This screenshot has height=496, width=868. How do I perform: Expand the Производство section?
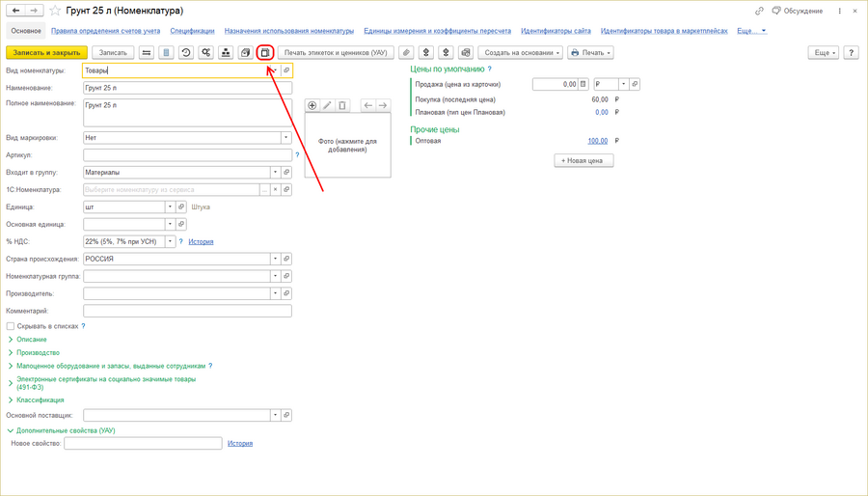click(x=38, y=352)
